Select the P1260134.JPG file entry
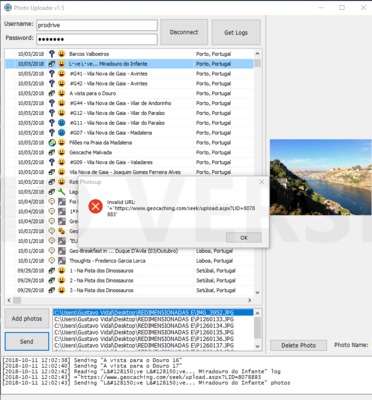The image size is (372, 400). 153,326
